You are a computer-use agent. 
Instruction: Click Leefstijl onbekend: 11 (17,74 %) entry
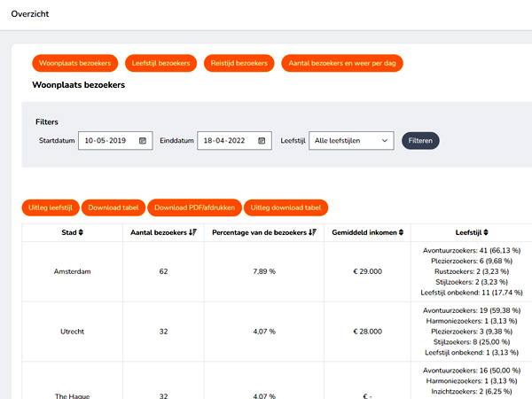point(472,293)
